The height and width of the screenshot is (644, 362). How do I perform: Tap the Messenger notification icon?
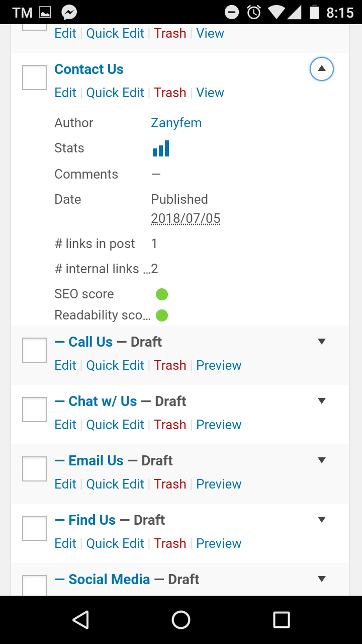coord(69,12)
